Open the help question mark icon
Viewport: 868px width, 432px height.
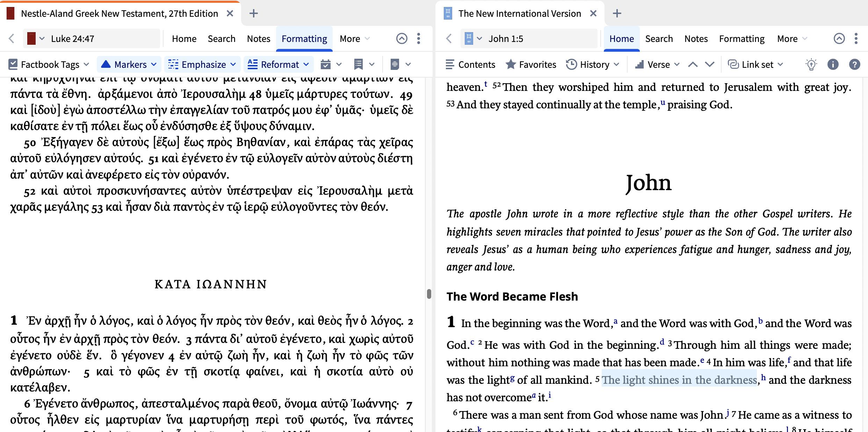pos(855,64)
